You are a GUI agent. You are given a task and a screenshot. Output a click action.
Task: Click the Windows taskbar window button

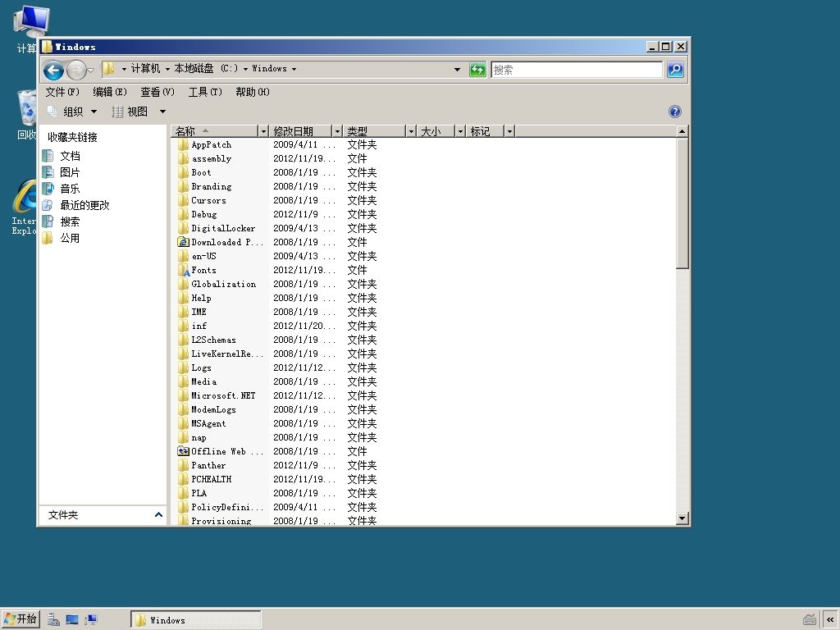[x=195, y=620]
